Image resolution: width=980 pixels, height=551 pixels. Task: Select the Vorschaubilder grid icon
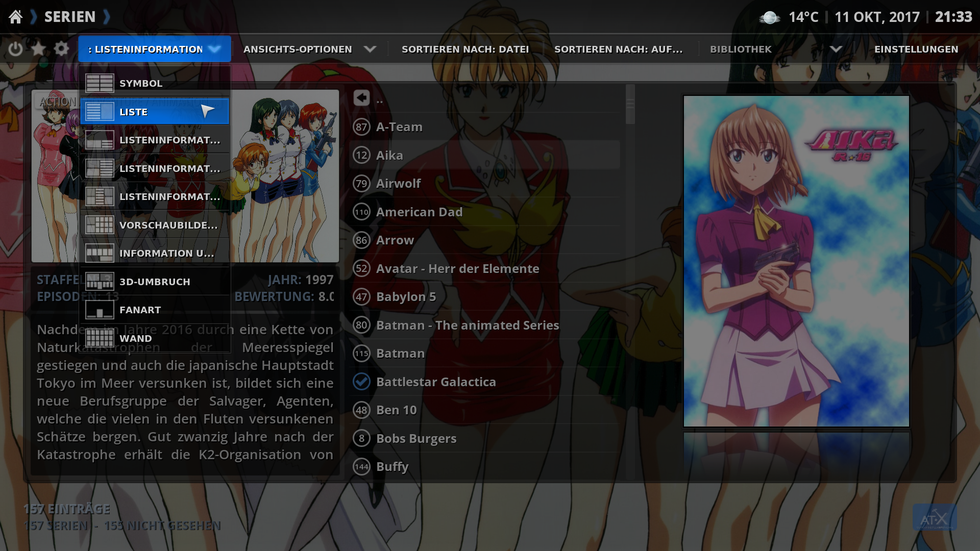(100, 225)
